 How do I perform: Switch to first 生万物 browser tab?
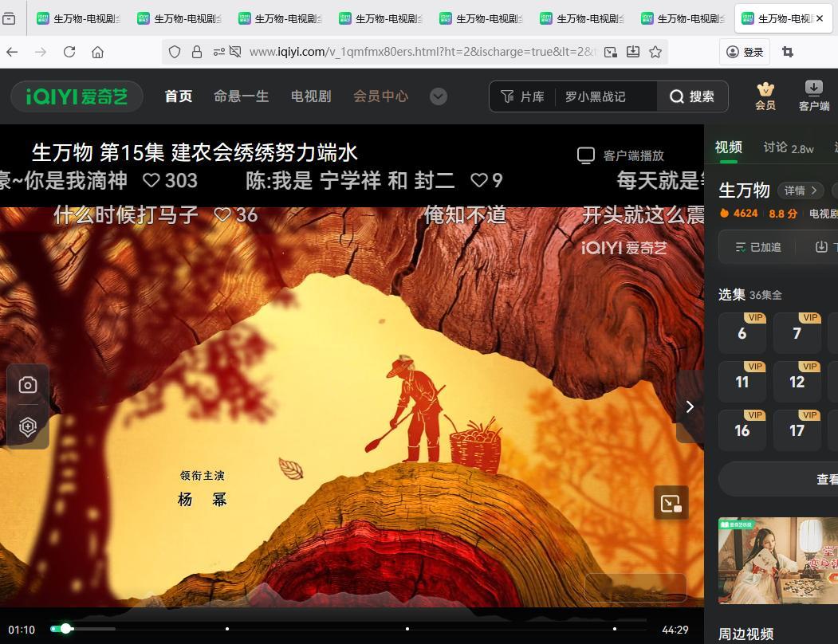[x=79, y=18]
